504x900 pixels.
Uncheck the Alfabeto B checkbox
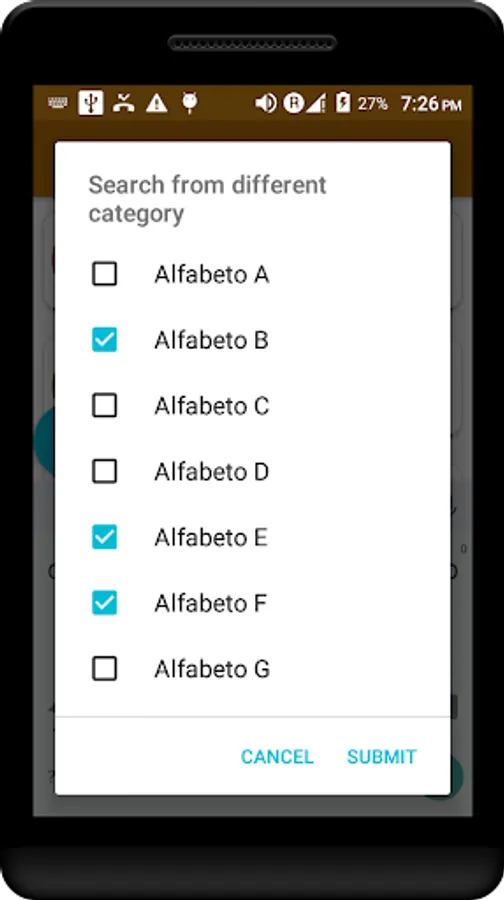click(104, 340)
